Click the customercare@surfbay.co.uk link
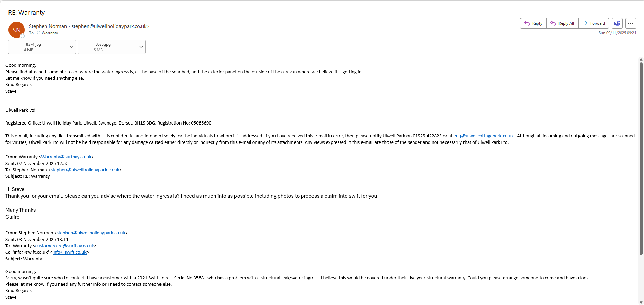The image size is (644, 305). (64, 246)
